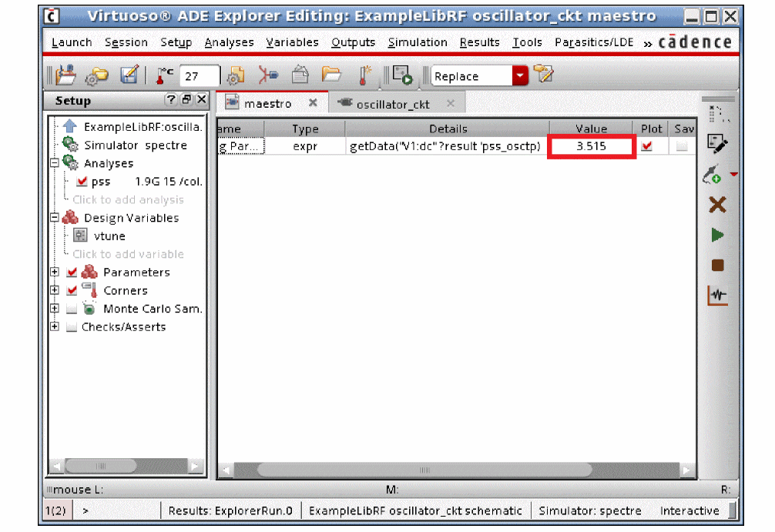This screenshot has width=775, height=532.
Task: Click the green Run simulation arrow
Action: click(x=718, y=235)
